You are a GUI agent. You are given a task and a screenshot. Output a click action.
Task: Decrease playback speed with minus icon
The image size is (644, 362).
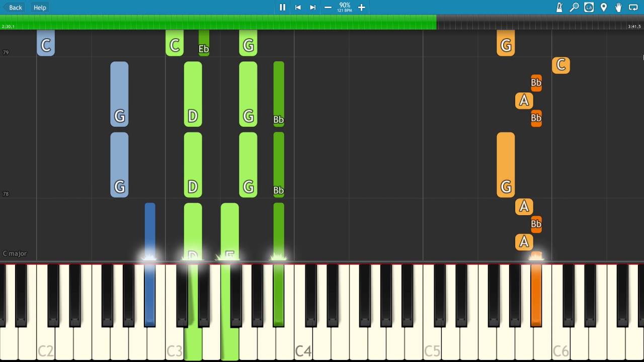328,7
